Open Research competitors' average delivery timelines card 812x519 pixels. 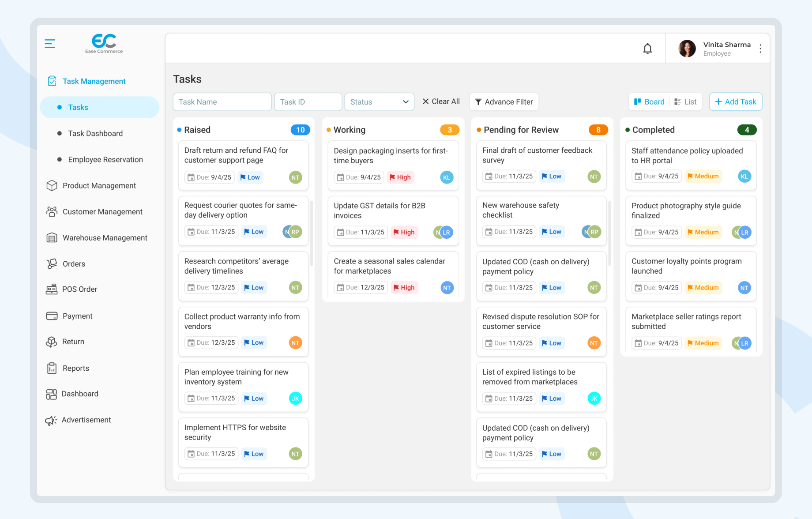click(243, 276)
